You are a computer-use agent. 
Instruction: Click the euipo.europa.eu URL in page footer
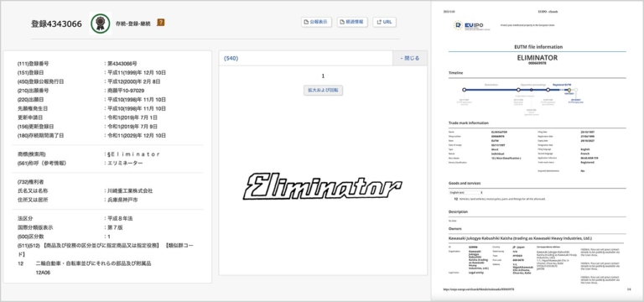tap(479, 289)
